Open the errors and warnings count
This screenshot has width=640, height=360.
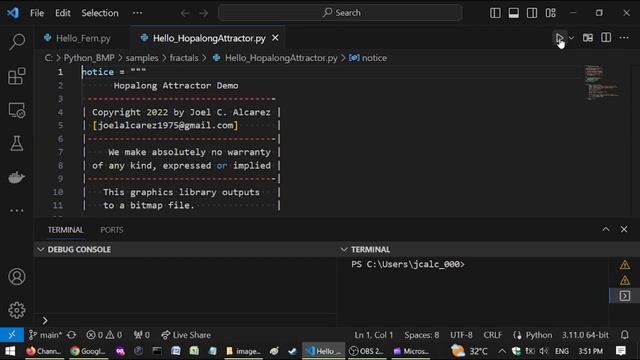(x=104, y=335)
